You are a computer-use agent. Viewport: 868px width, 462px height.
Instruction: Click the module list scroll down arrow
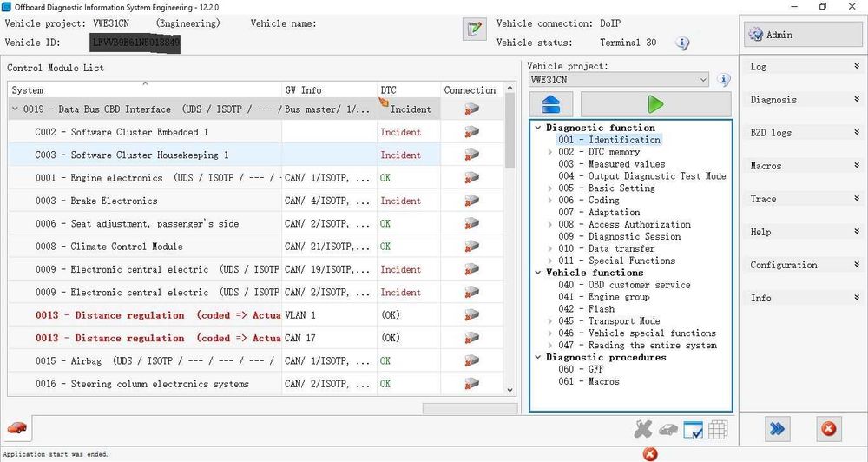[x=510, y=390]
